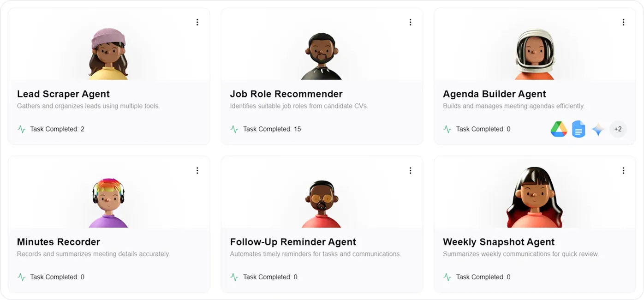644x300 pixels.
Task: Click the Lead Scraper Agent title
Action: coord(63,94)
